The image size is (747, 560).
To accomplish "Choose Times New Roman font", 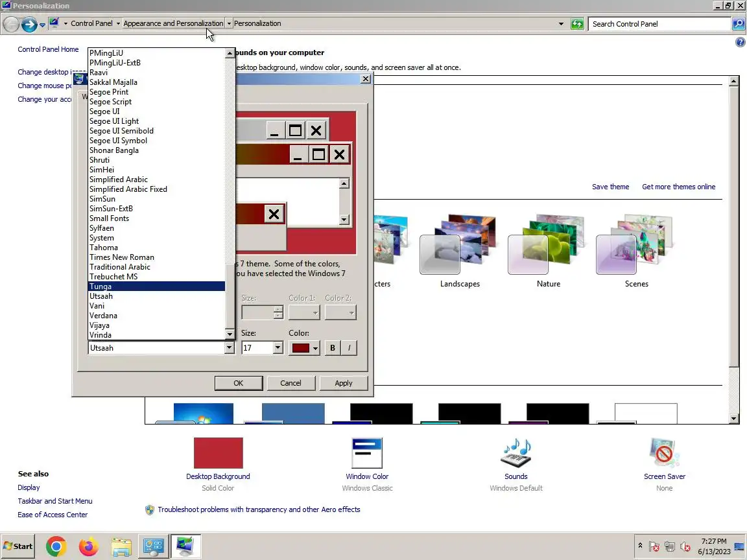I will [156, 257].
